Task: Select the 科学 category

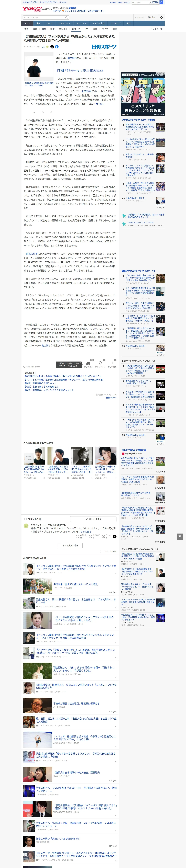Action: coord(95,29)
